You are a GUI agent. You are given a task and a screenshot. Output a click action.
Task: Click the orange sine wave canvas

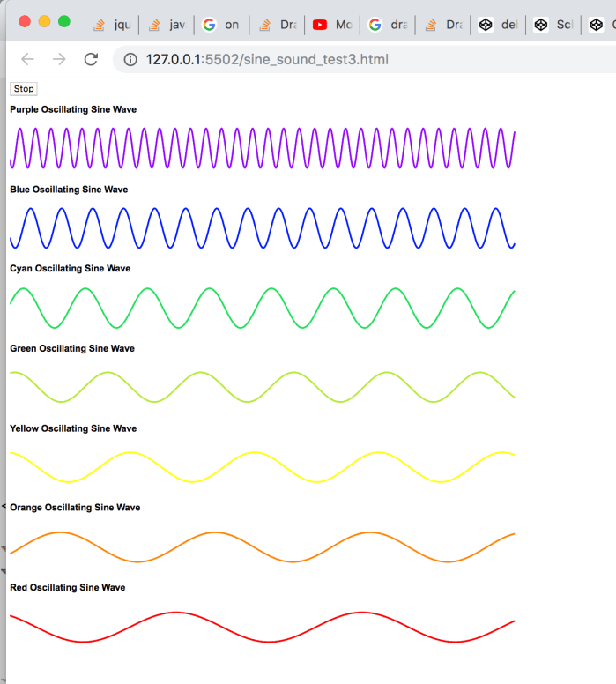tap(262, 546)
